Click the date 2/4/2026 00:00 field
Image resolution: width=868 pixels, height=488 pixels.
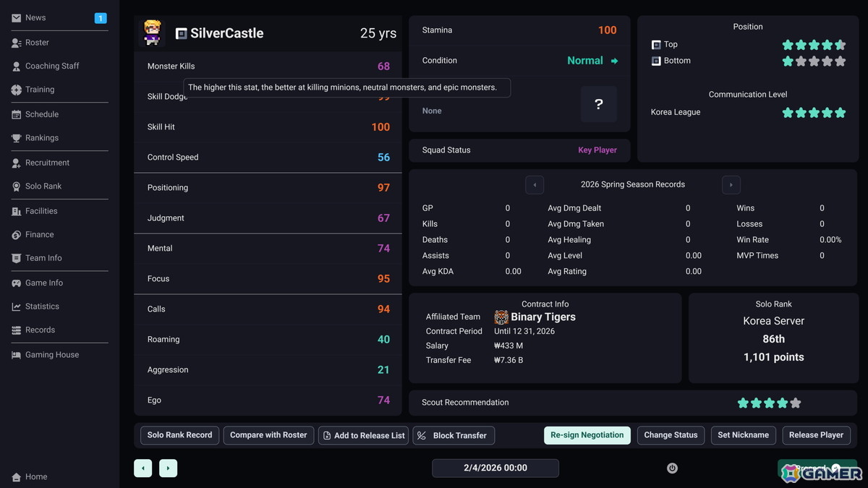495,468
